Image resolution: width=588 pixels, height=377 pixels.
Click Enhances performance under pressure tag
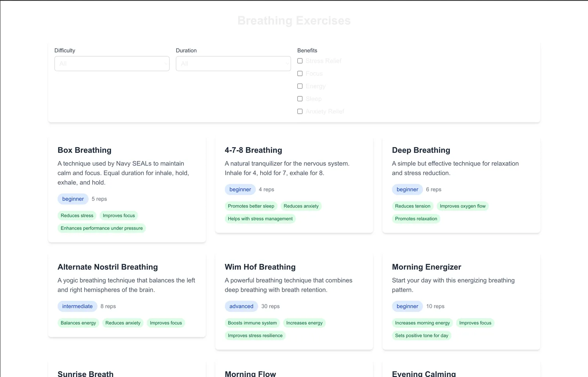(x=101, y=228)
